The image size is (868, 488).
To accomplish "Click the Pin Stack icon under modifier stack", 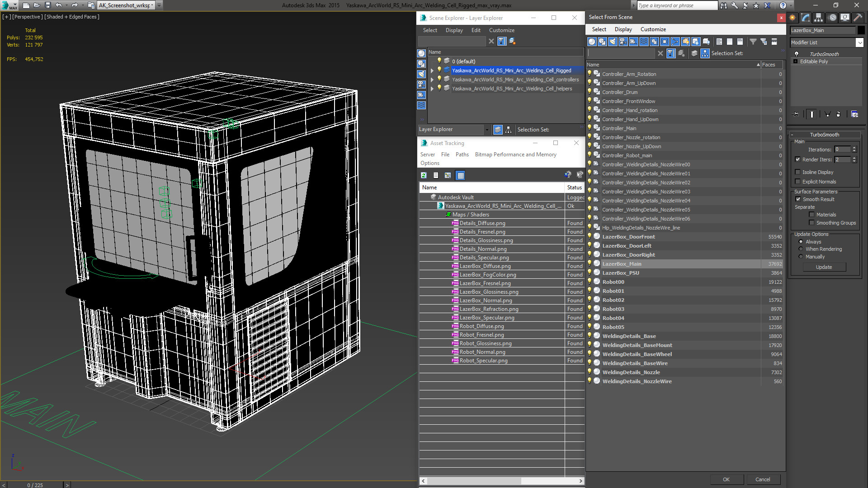I will [796, 114].
